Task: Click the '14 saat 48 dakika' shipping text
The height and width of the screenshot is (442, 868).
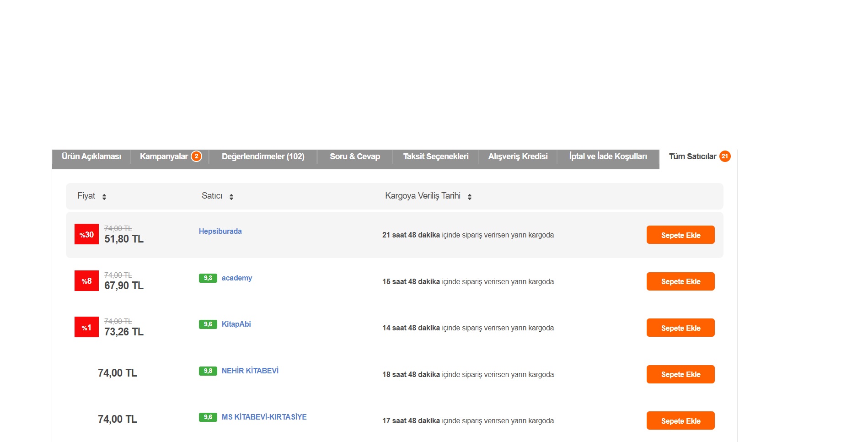Action: click(411, 328)
